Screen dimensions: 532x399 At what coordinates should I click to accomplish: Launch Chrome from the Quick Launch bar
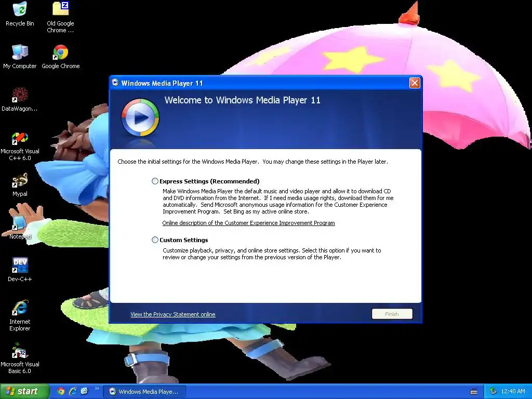(x=61, y=391)
